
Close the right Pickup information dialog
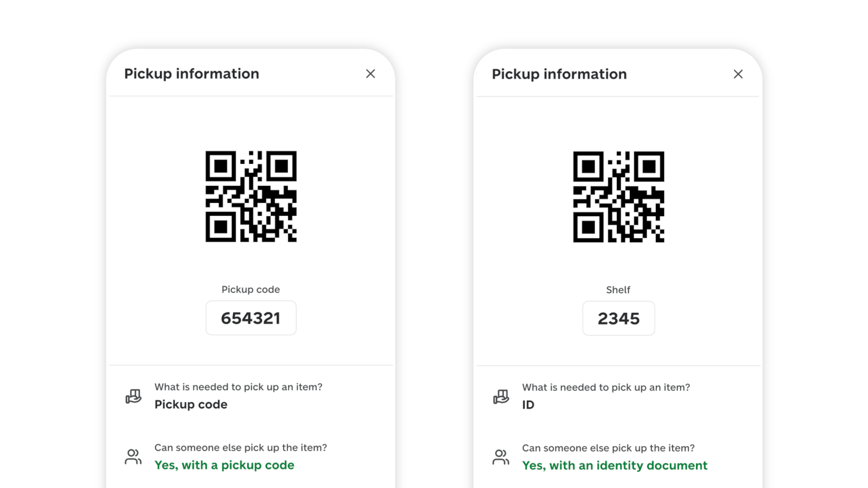(x=738, y=74)
